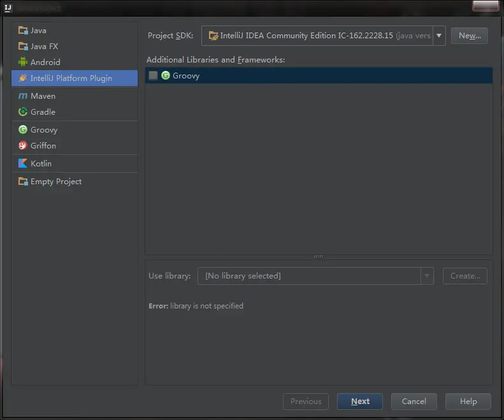
Task: Choose the Gradle project type label
Action: [43, 112]
